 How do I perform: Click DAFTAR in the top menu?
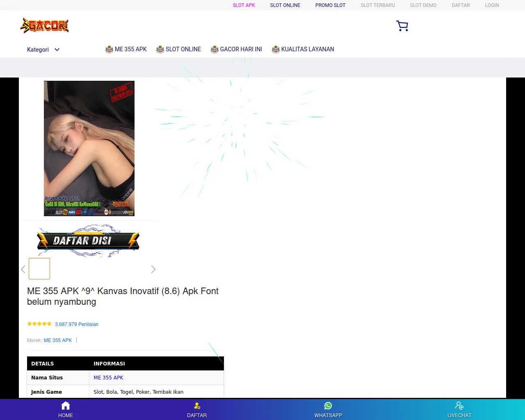point(461,5)
